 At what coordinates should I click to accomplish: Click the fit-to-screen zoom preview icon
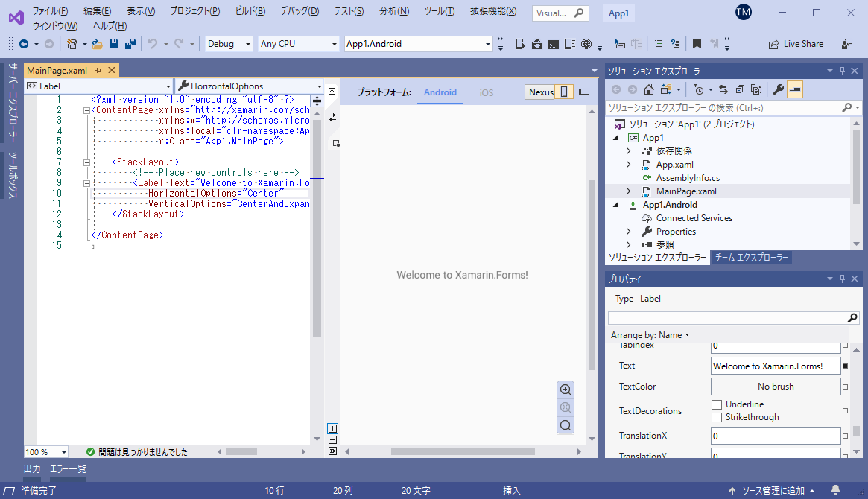tap(566, 407)
